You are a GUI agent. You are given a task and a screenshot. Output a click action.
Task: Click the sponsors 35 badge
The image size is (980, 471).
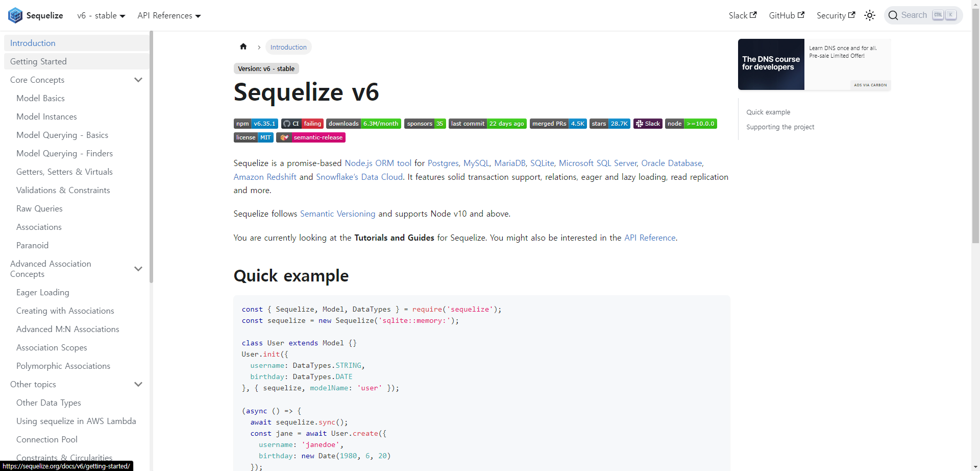pos(425,124)
